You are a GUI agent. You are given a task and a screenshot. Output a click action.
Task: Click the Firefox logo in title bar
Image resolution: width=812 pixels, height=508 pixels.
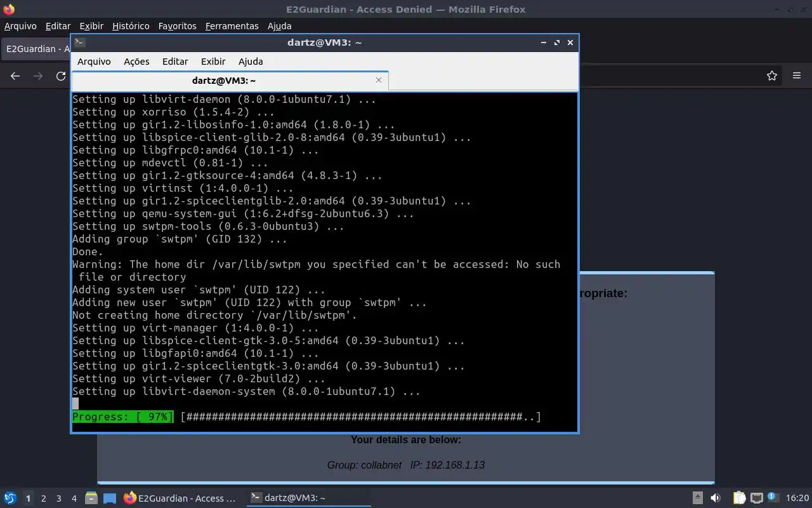9,10
